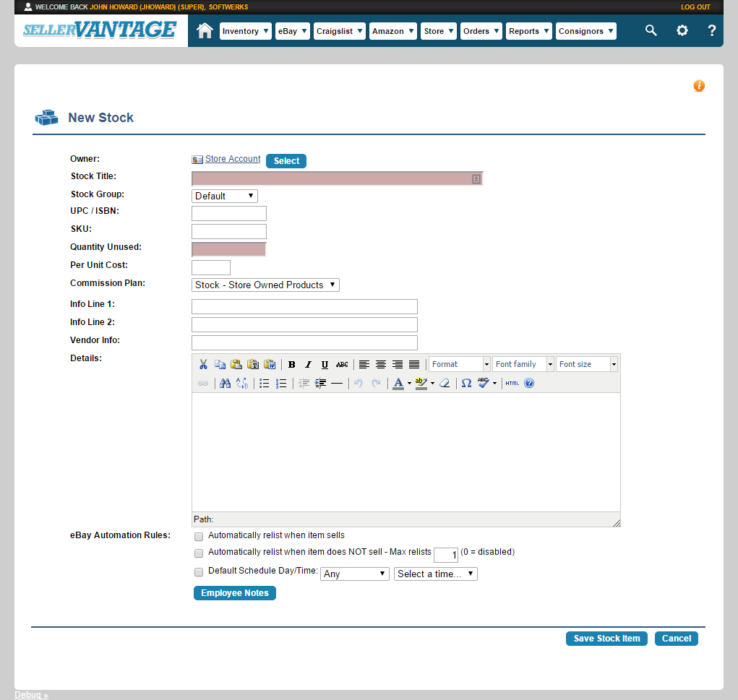The width and height of the screenshot is (738, 700).
Task: Check relist when item does NOT sell
Action: [x=199, y=553]
